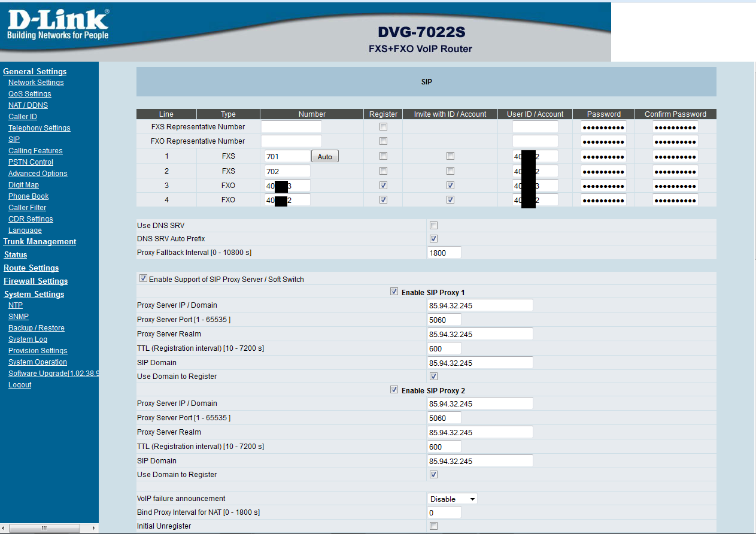Open Caller Filter page

click(x=27, y=208)
